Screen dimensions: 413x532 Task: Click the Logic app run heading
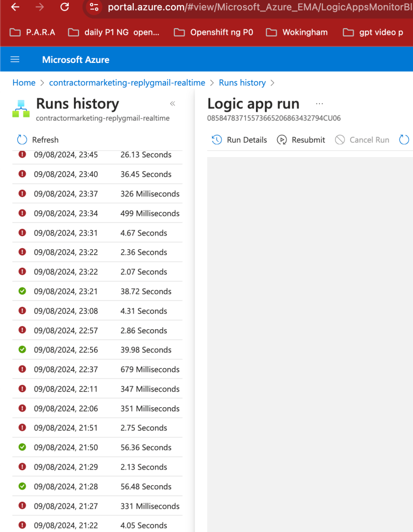point(253,103)
